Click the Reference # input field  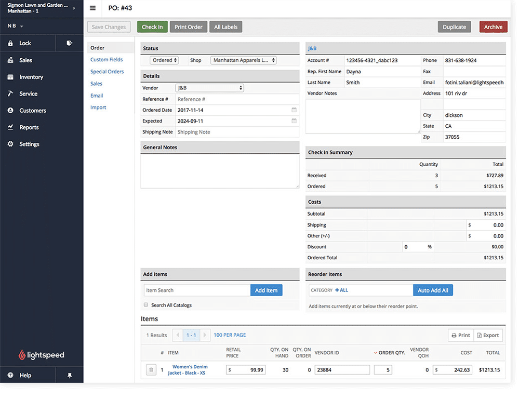[x=237, y=99]
